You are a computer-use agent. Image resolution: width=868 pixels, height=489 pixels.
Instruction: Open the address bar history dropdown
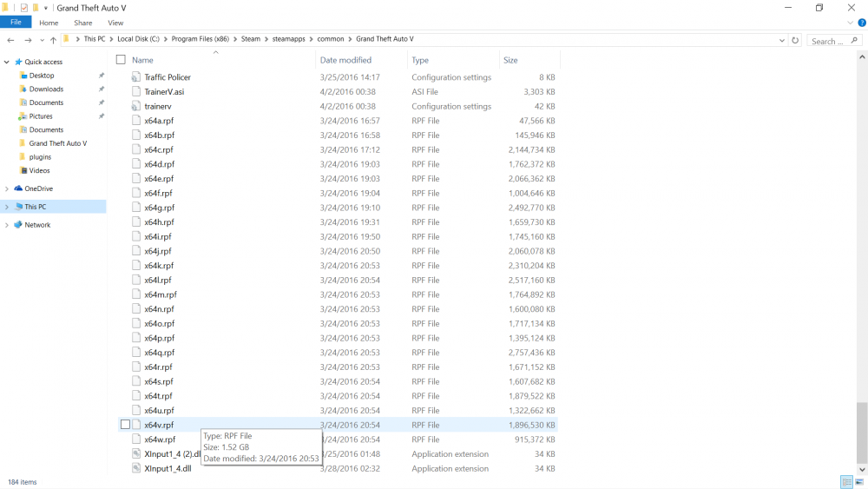[x=782, y=41]
